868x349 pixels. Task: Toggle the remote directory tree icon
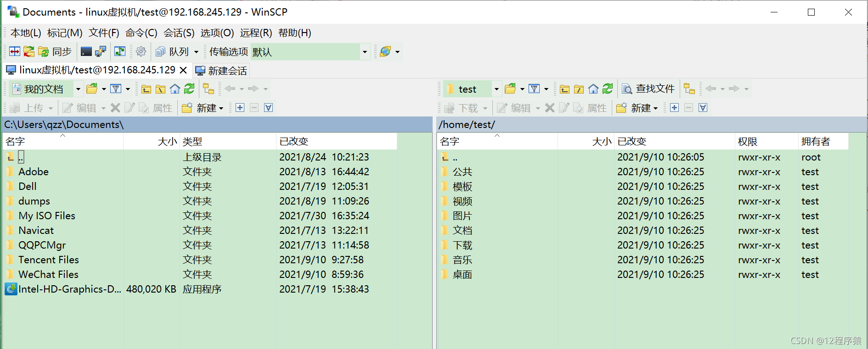click(689, 89)
